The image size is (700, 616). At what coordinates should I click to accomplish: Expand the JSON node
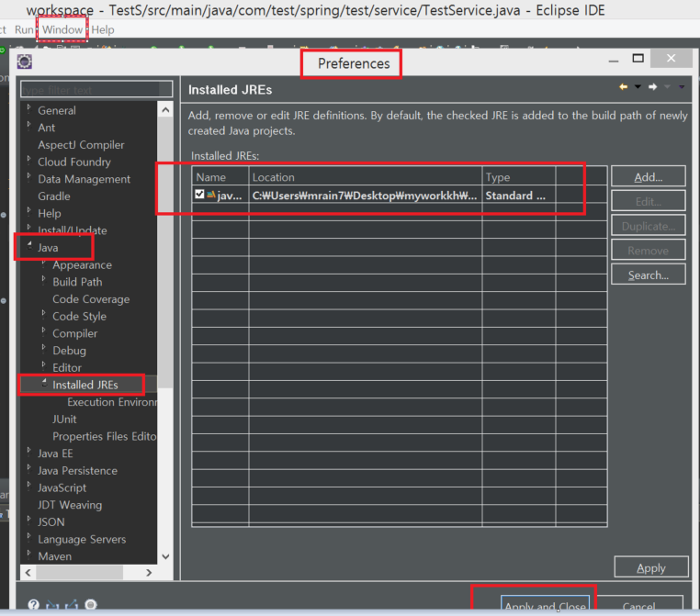[29, 519]
